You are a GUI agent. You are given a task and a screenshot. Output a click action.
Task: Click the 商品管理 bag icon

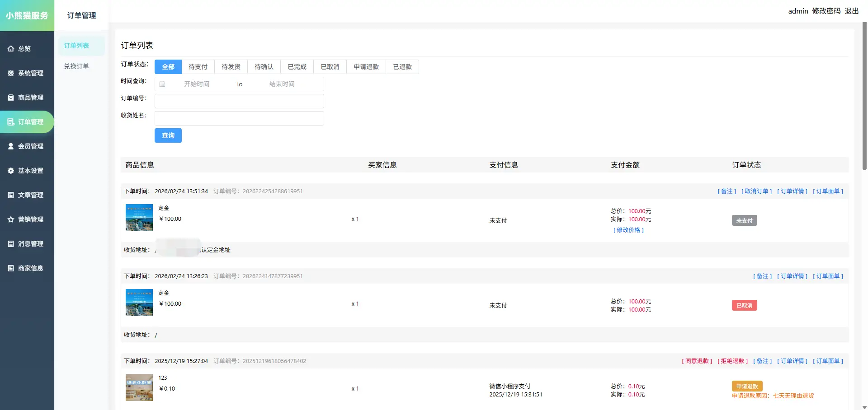pos(11,98)
